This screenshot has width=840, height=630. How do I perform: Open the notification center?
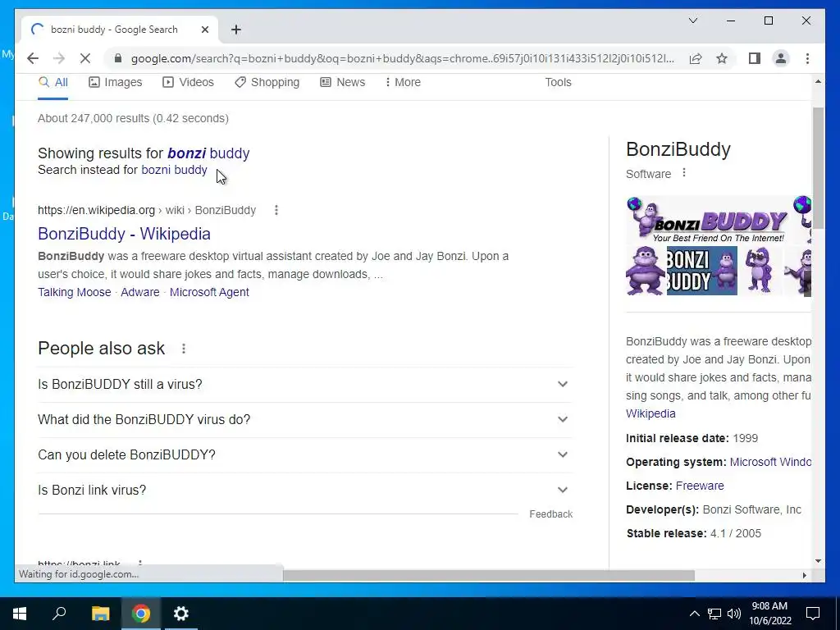(x=813, y=614)
